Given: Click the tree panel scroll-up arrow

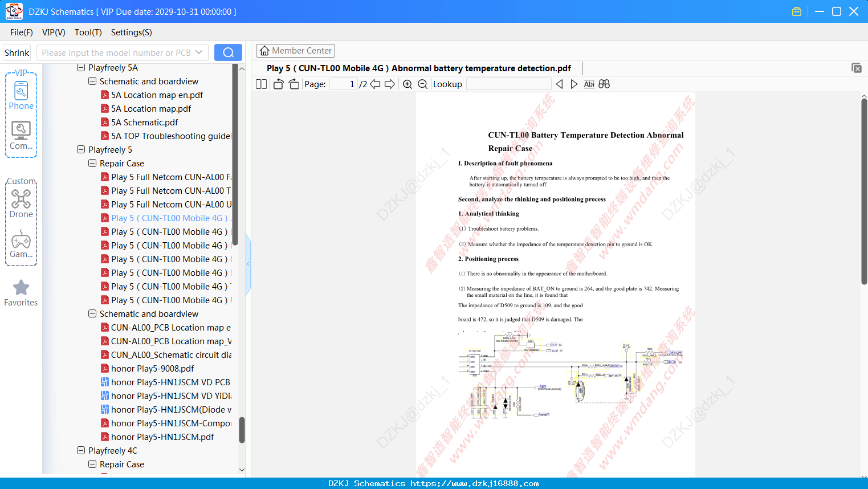Looking at the screenshot, I should point(242,68).
